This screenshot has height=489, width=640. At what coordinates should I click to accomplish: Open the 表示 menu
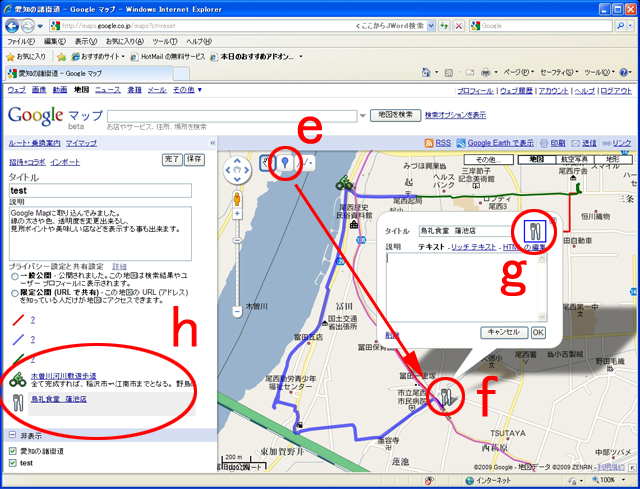click(86, 42)
